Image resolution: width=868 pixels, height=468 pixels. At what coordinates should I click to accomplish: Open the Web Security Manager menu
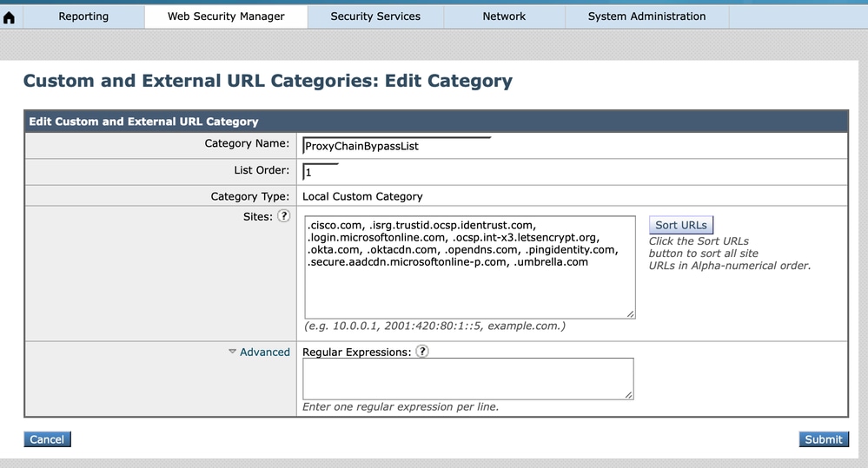click(226, 16)
